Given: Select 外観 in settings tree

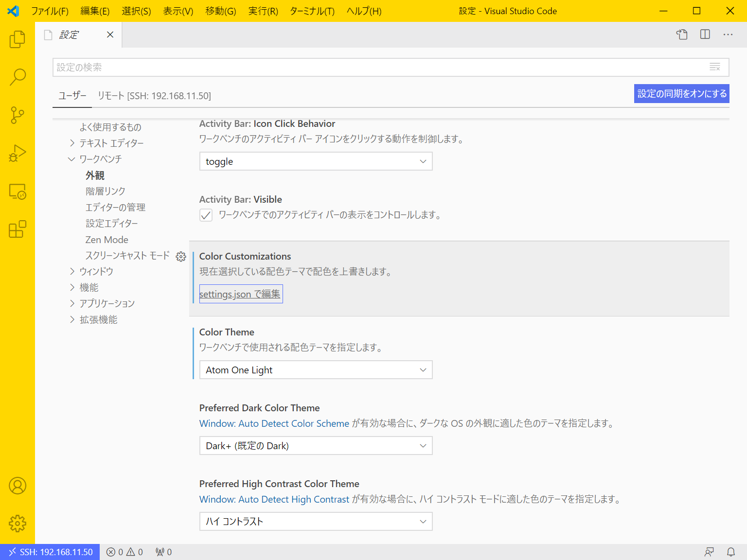Looking at the screenshot, I should click(95, 175).
